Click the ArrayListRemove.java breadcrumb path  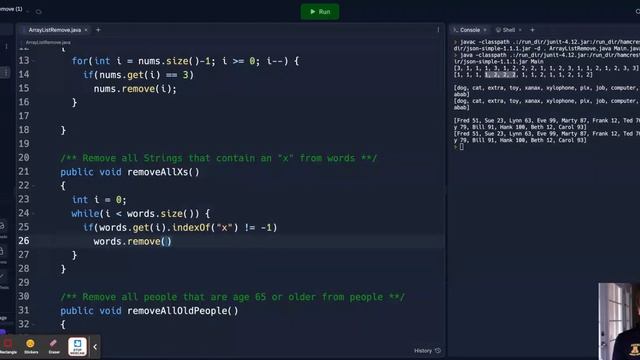click(48, 42)
